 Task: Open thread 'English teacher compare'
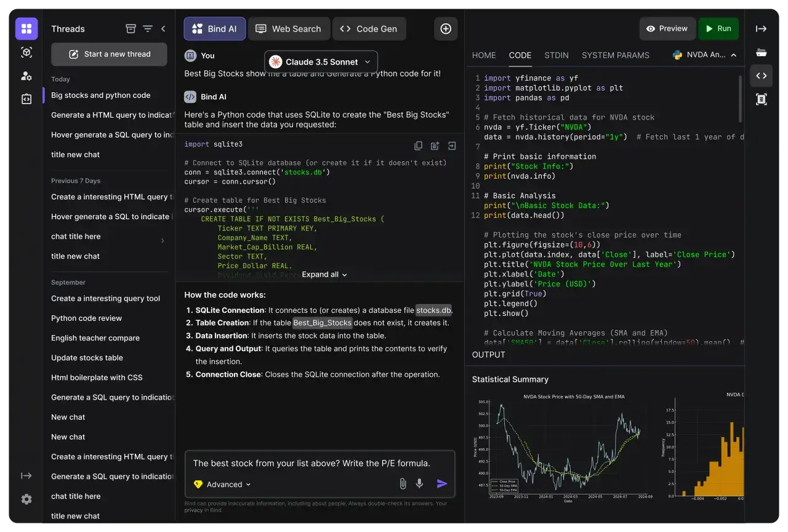point(95,338)
